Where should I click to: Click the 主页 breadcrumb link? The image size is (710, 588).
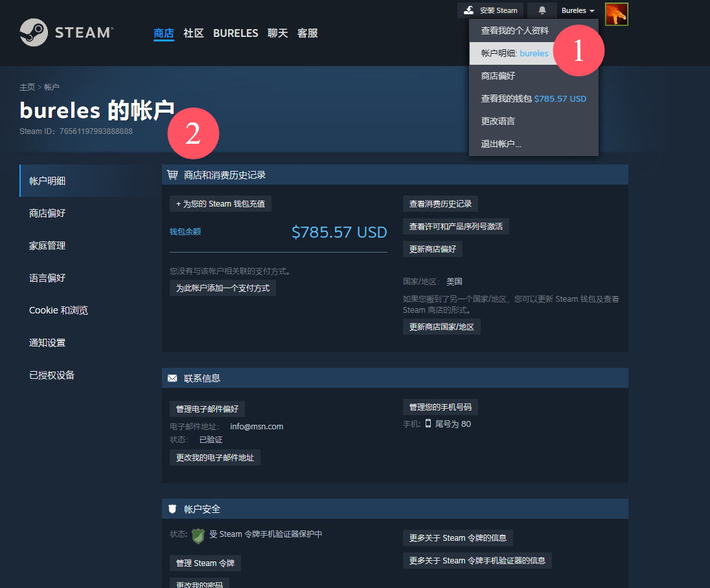(x=27, y=87)
